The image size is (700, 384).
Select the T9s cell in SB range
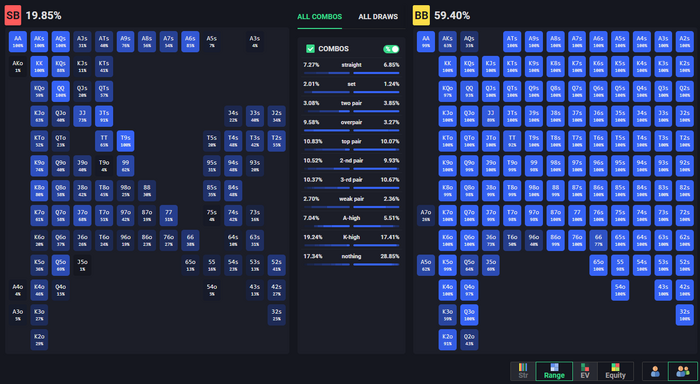point(125,141)
